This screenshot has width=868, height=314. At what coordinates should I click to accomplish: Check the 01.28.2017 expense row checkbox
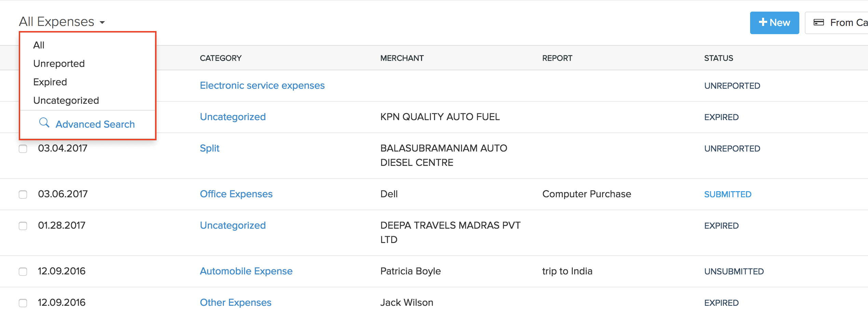pos(23,226)
